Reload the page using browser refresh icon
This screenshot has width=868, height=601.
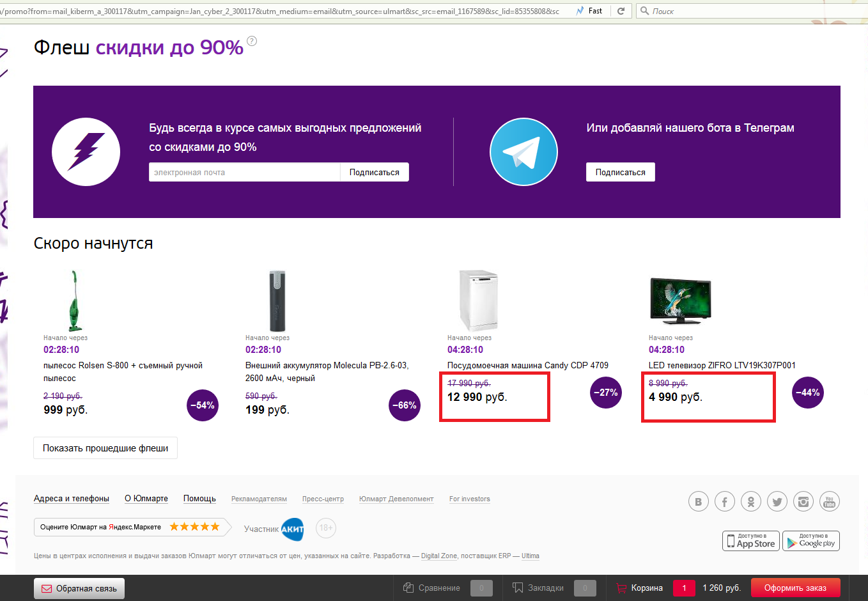[x=621, y=11]
